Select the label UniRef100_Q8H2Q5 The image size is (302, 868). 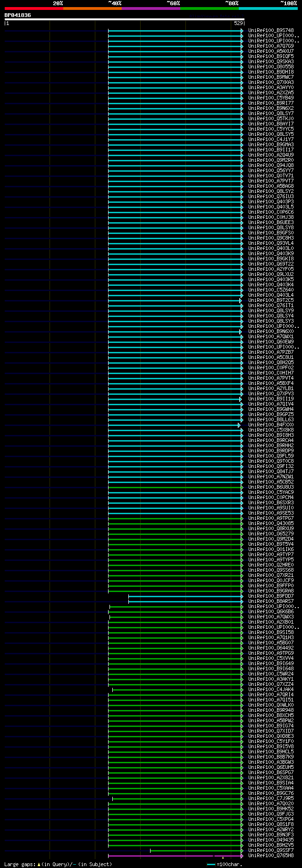click(271, 363)
